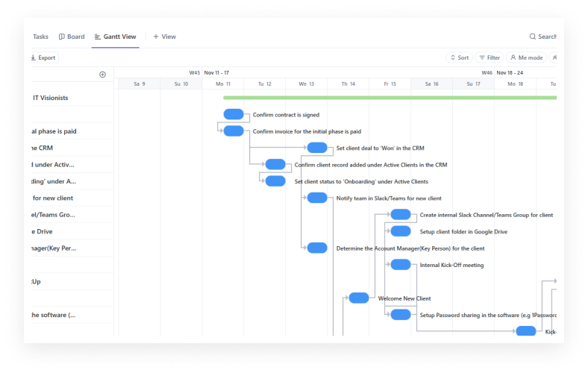The image size is (588, 373).
Task: Export the Gantt chart
Action: click(43, 57)
